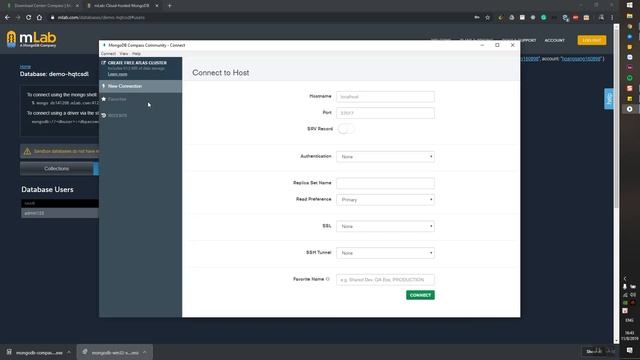
Task: Click the account link in mLab header text
Action: coord(581,59)
